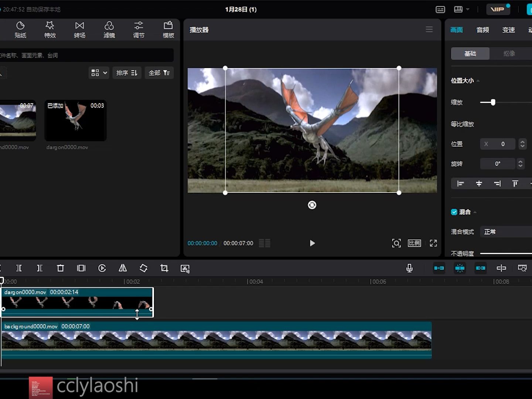532x399 pixels.
Task: Switch to the 音频 tab
Action: (x=482, y=30)
